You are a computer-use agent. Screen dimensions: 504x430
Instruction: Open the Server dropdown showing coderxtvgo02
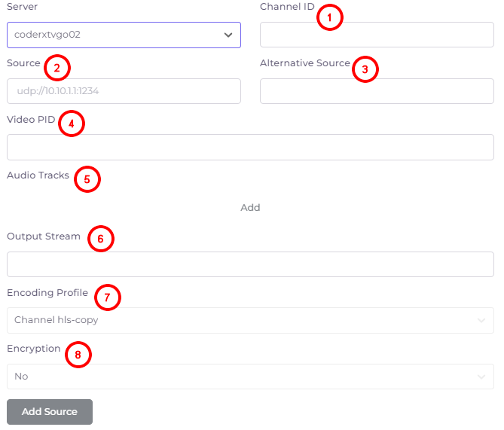click(124, 35)
